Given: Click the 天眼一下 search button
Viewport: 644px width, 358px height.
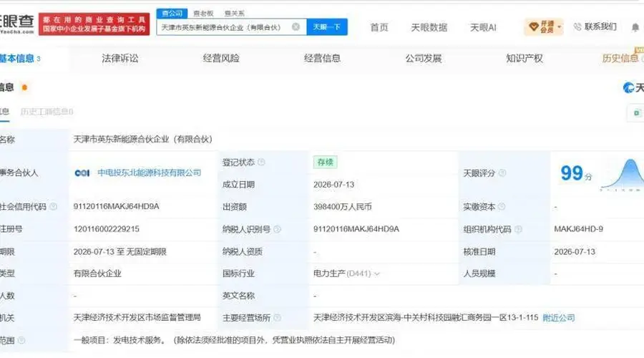Looking at the screenshot, I should 327,27.
